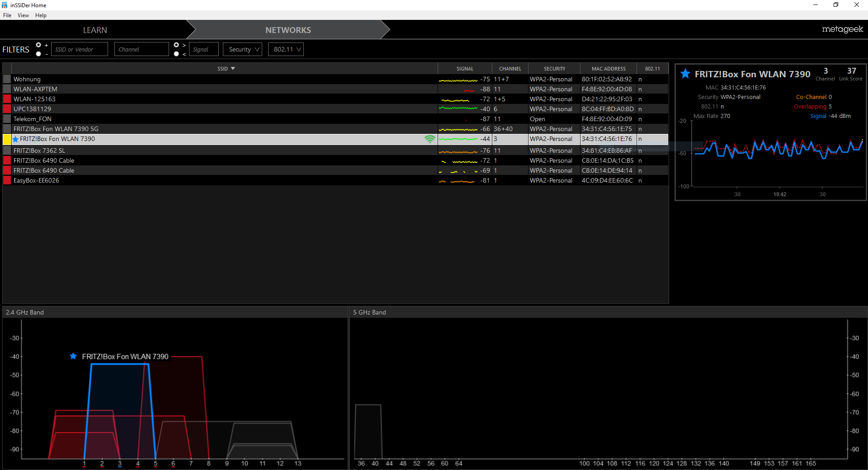Screen dimensions: 868x470
Task: Click the gray color box for Telekom_FON
Action: tap(7, 119)
